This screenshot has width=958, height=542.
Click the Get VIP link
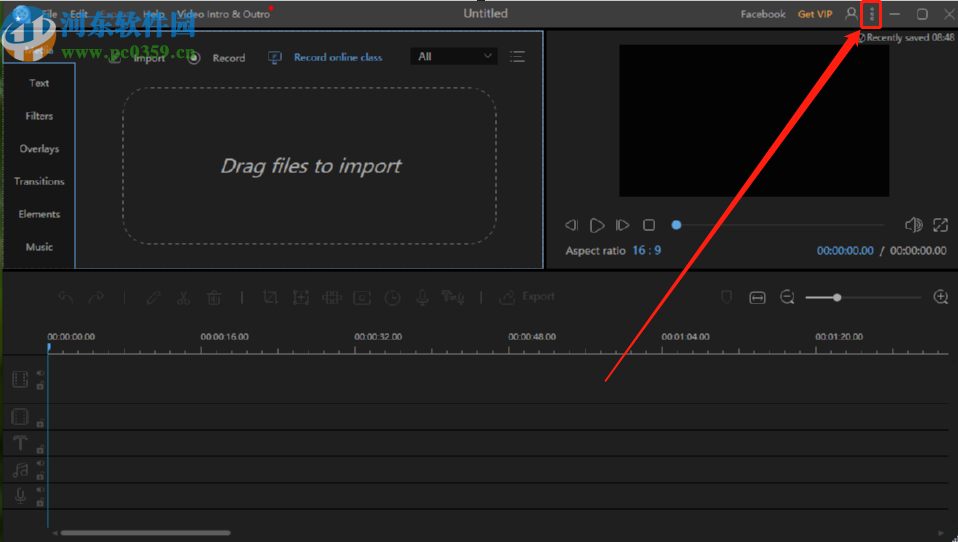pyautogui.click(x=814, y=14)
